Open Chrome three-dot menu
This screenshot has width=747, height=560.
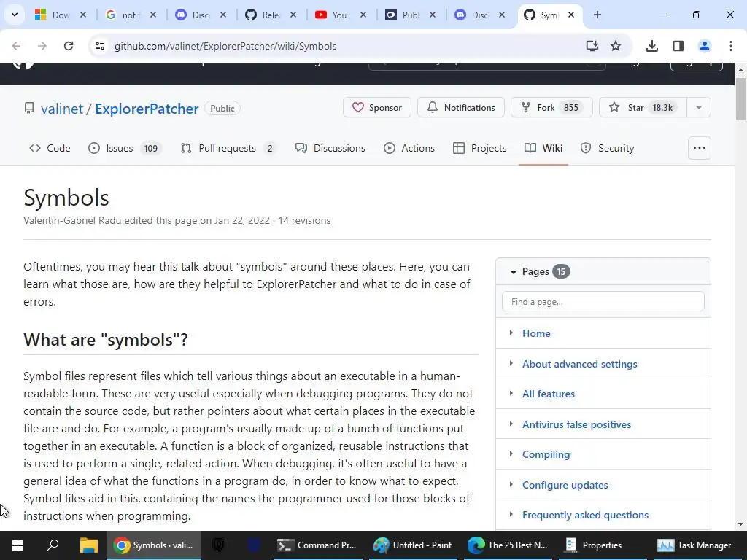point(731,46)
